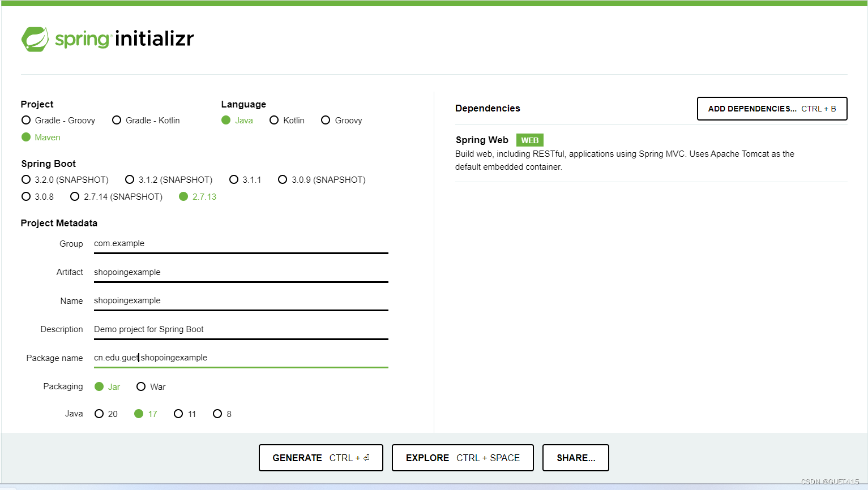
Task: Click the green WEB tag badge
Action: point(530,140)
